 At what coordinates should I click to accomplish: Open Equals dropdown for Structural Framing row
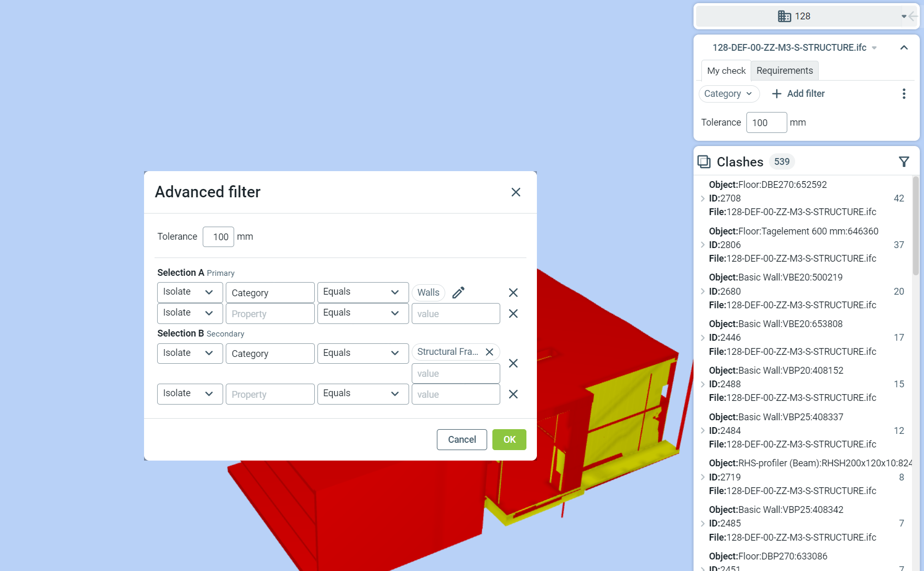[x=362, y=353]
